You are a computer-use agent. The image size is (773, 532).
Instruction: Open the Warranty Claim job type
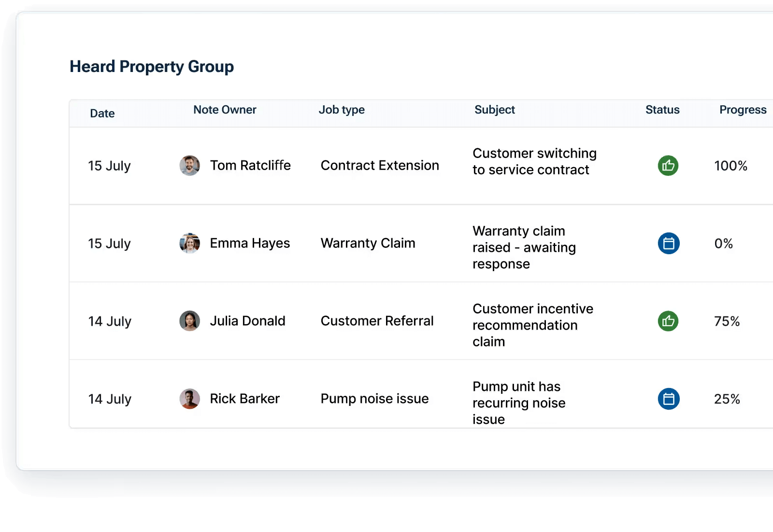tap(368, 243)
